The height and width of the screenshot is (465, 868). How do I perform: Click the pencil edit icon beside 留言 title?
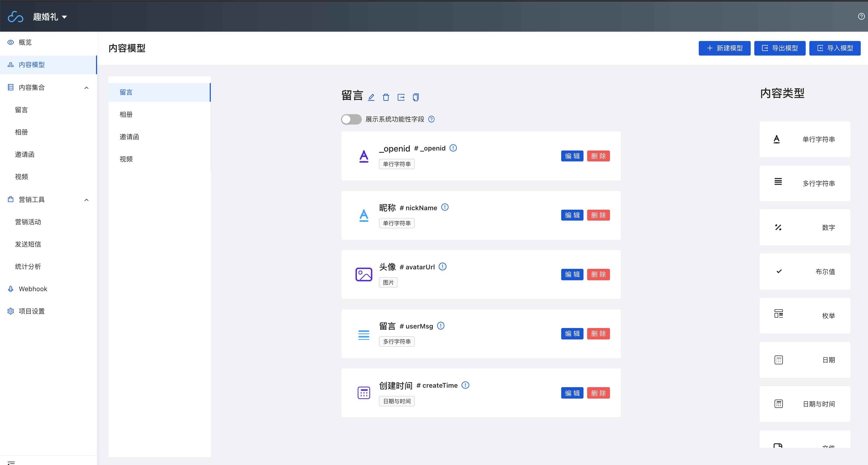pos(371,97)
